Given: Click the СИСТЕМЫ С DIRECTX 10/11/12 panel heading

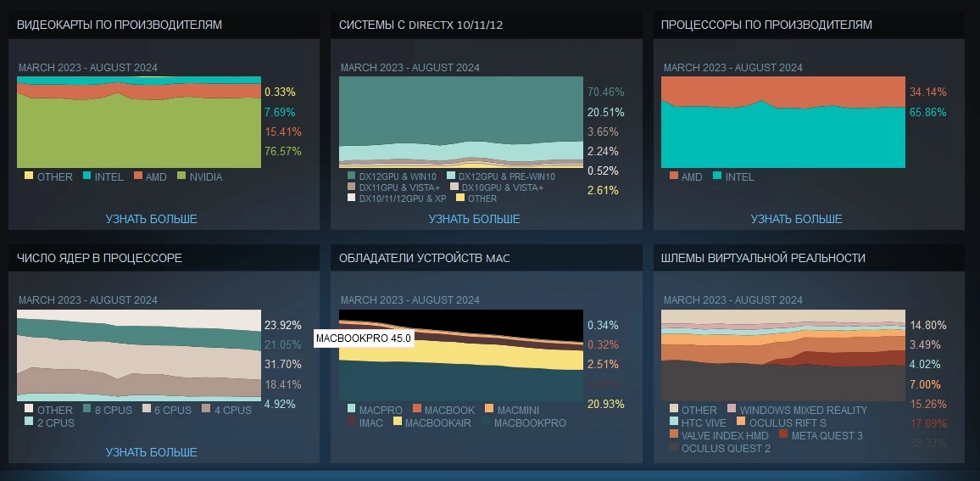Looking at the screenshot, I should click(x=420, y=25).
